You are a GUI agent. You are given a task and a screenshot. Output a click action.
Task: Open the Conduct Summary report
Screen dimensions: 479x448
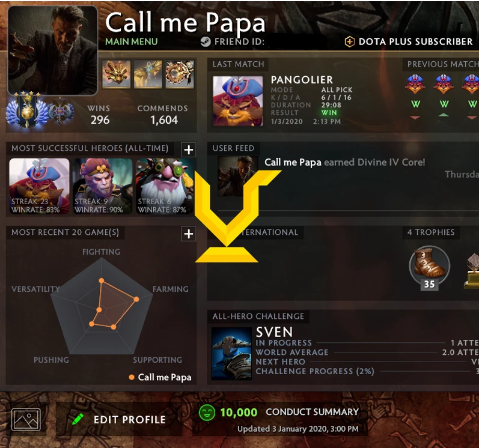312,412
